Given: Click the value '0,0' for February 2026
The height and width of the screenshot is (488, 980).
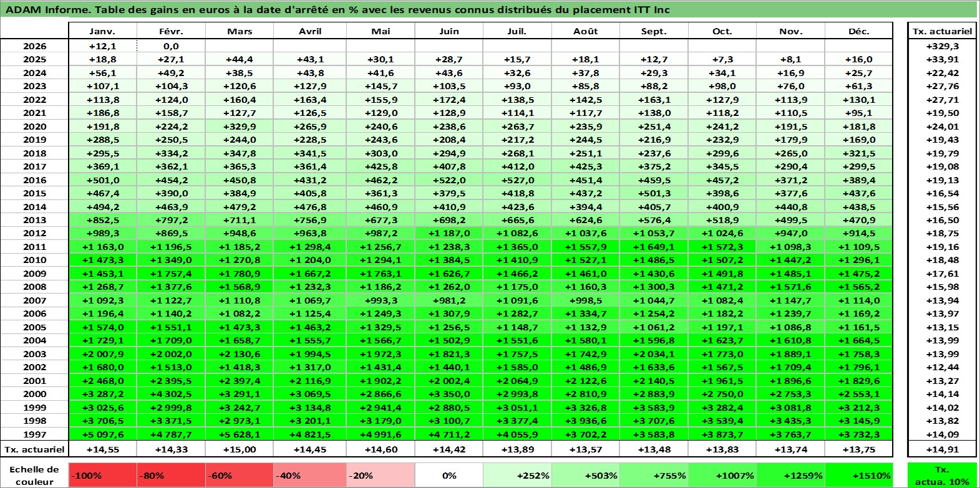Looking at the screenshot, I should [171, 46].
